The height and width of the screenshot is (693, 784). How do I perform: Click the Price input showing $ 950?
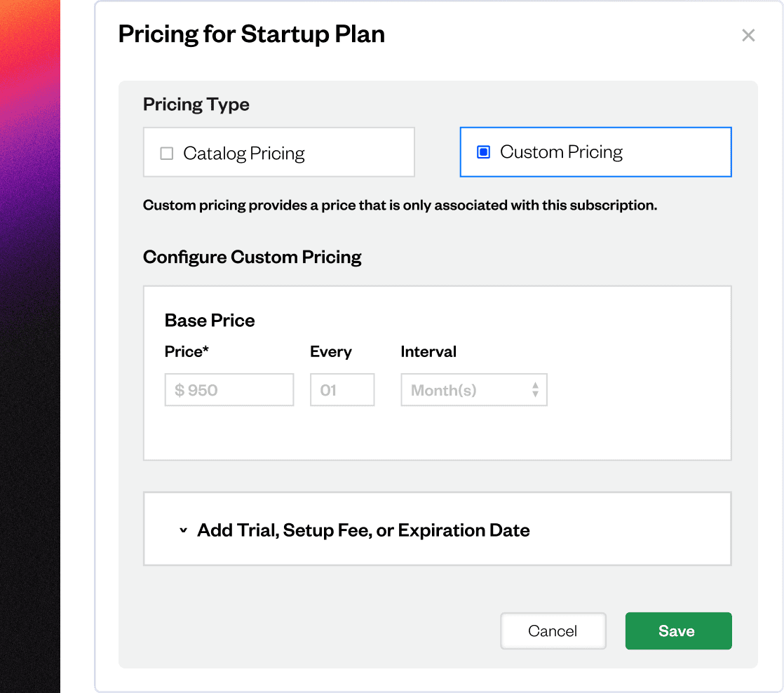(229, 390)
